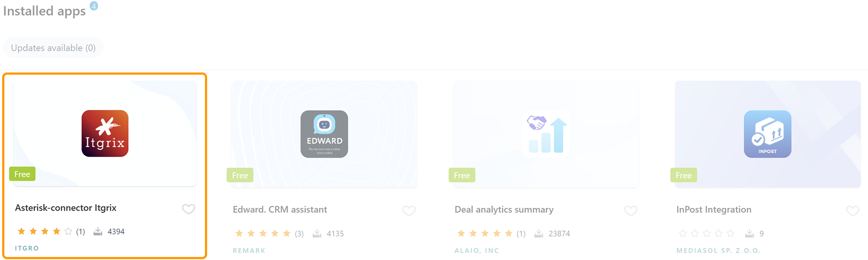Open the Asterisk-connector Itgrix title

[x=66, y=208]
